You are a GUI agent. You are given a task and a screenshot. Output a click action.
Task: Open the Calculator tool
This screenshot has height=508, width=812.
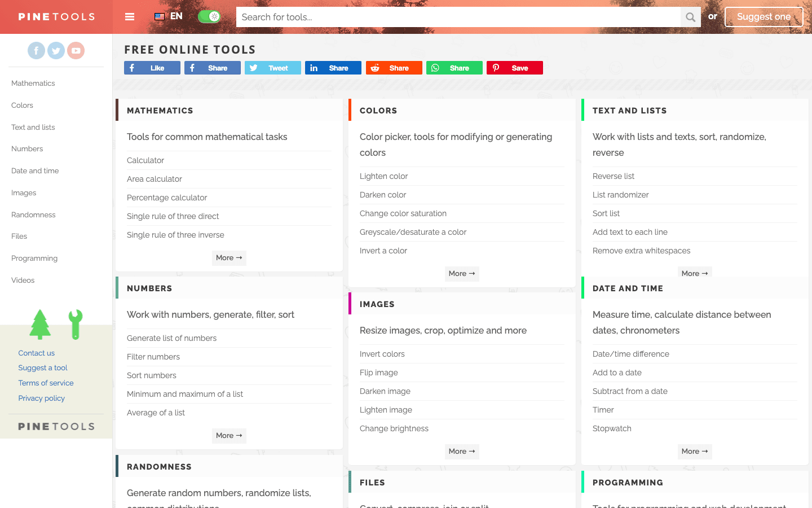[x=145, y=160]
